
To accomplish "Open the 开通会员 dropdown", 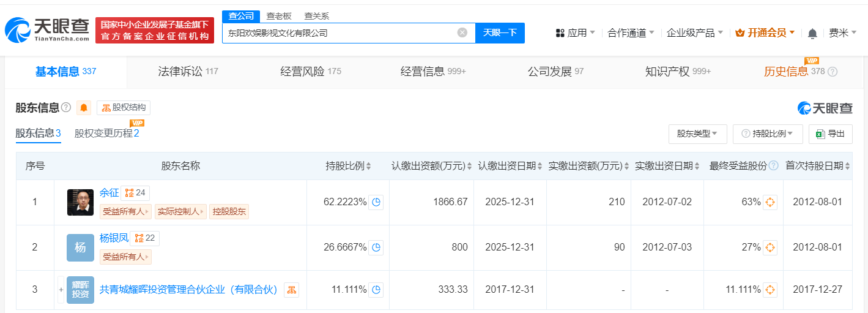I will (x=765, y=33).
